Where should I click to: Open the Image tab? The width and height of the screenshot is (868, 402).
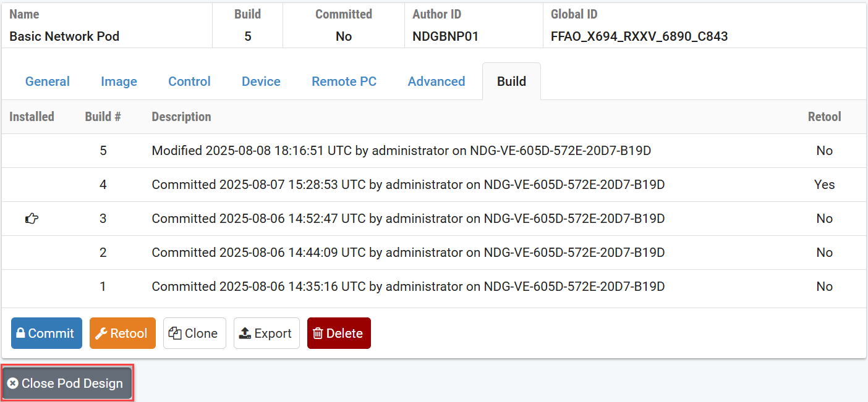(119, 82)
